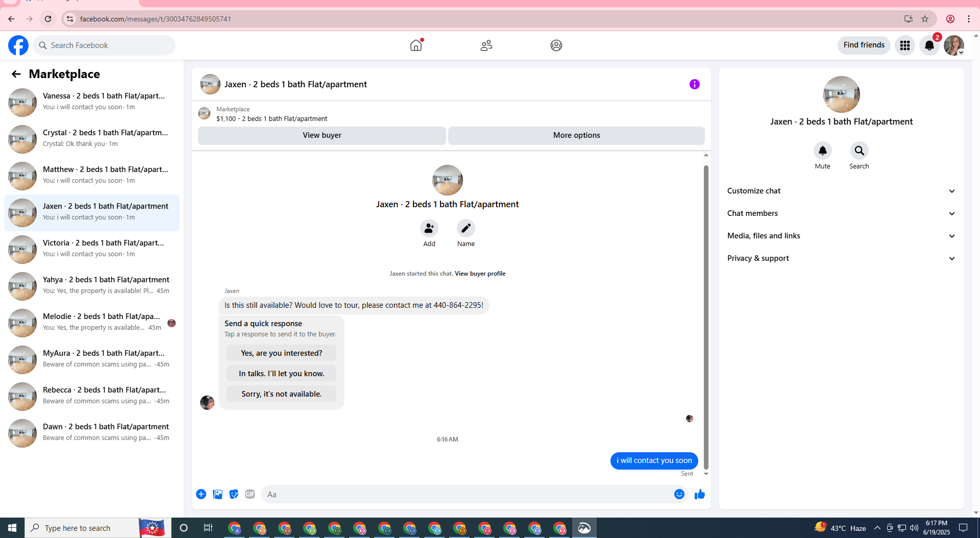
Task: Show hidden system tray icons
Action: 877,528
